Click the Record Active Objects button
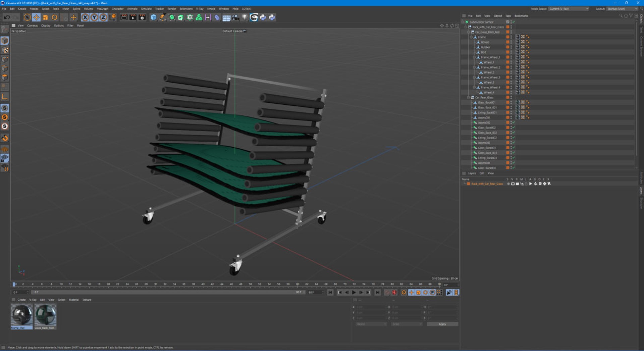Viewport: 644px width, 351px height. pyautogui.click(x=387, y=293)
